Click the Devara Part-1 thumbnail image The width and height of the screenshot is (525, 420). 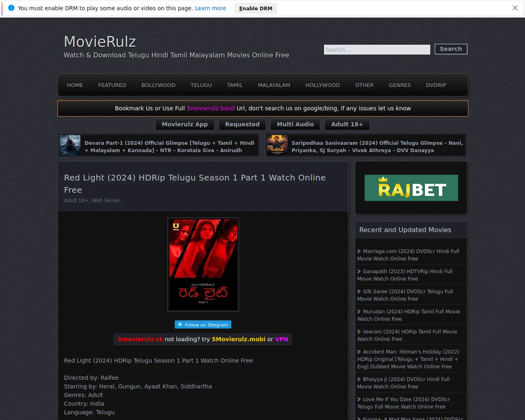click(70, 145)
